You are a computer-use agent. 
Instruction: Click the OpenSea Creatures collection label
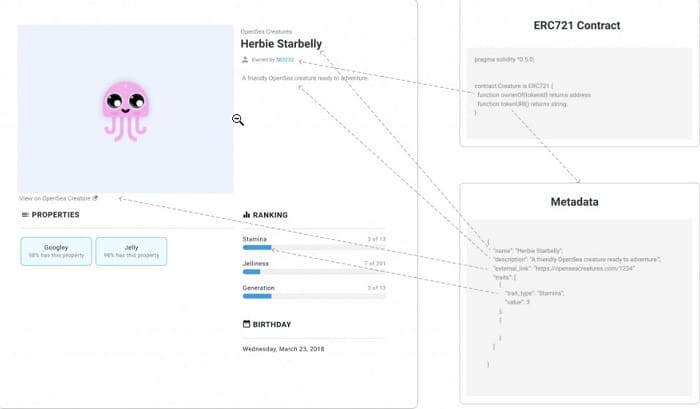point(267,32)
